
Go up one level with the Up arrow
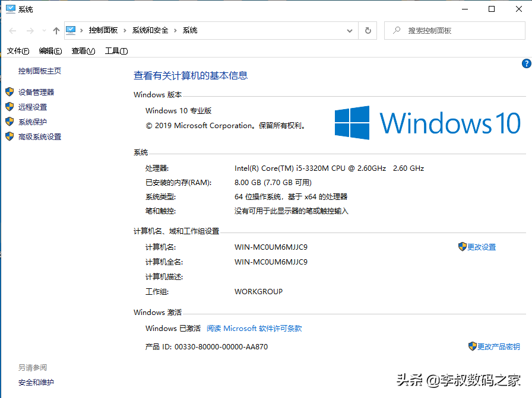(x=56, y=31)
